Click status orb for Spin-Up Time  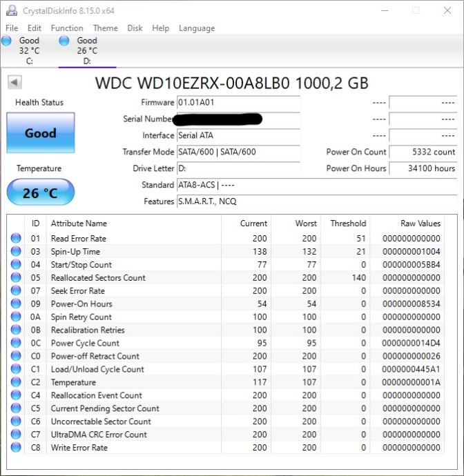coord(16,251)
